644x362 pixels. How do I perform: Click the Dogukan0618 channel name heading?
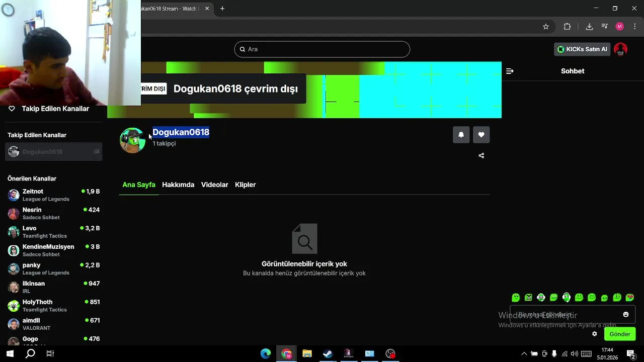pos(181,132)
